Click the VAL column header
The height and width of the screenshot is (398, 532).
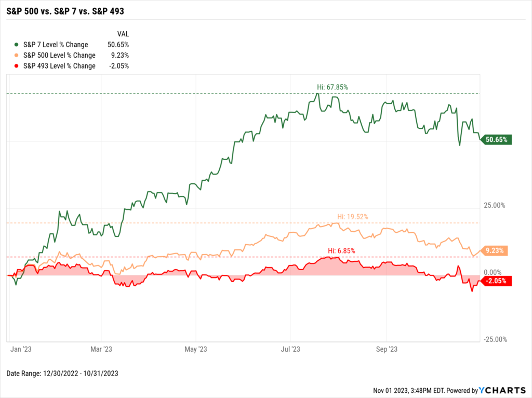123,33
